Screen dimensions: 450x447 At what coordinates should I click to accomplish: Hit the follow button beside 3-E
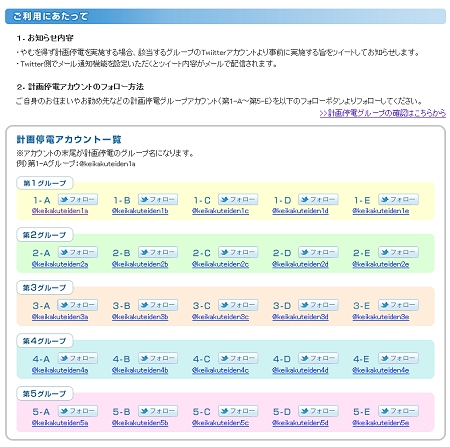398,305
